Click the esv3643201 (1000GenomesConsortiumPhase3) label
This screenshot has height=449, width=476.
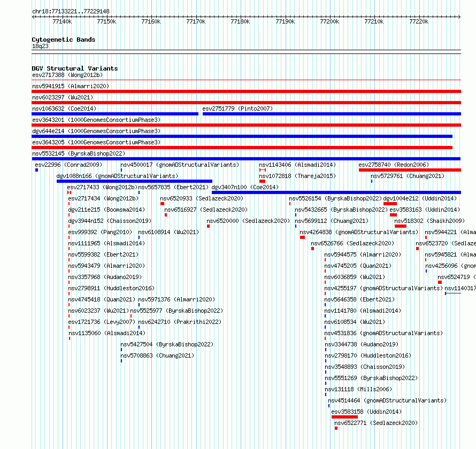pyautogui.click(x=96, y=120)
